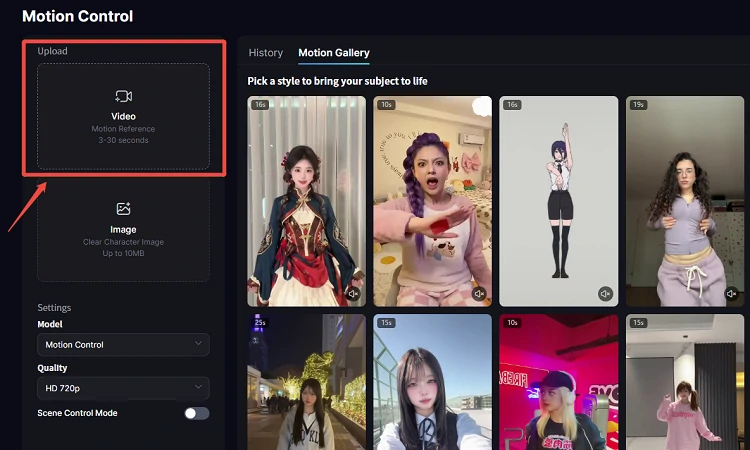Open the Quality dropdown showing HD 720p
750x450 pixels.
tap(123, 388)
